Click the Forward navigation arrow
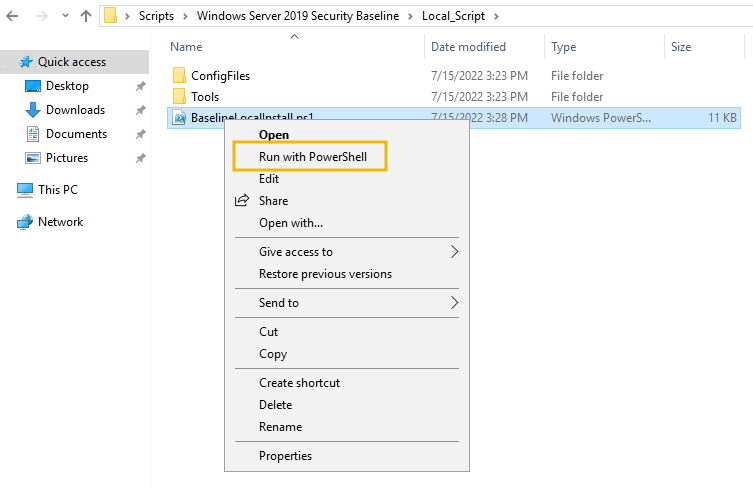Viewport: 753px width, 488px height. tap(42, 16)
